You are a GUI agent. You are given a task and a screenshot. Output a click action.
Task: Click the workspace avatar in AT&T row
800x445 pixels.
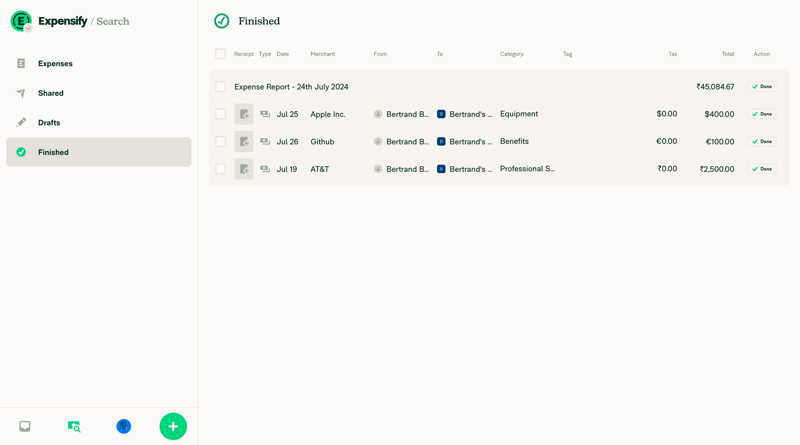(x=441, y=169)
